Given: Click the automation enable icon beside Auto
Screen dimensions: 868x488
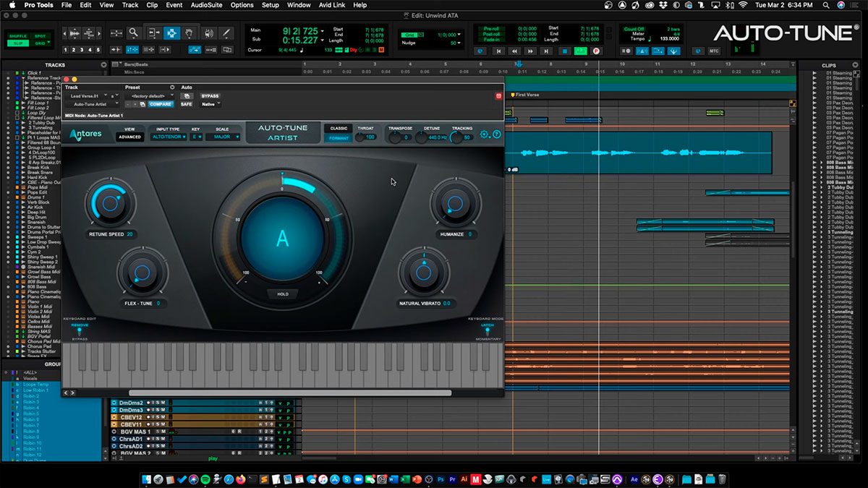Looking at the screenshot, I should pos(187,95).
